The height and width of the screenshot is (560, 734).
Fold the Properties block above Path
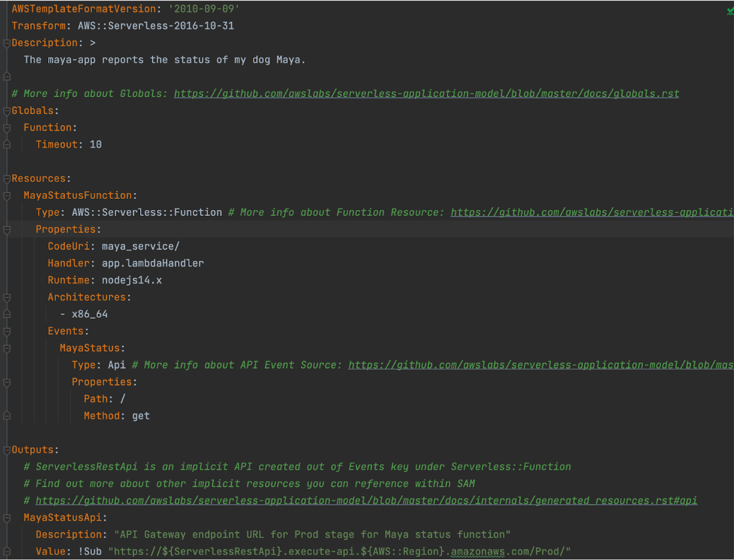point(6,382)
